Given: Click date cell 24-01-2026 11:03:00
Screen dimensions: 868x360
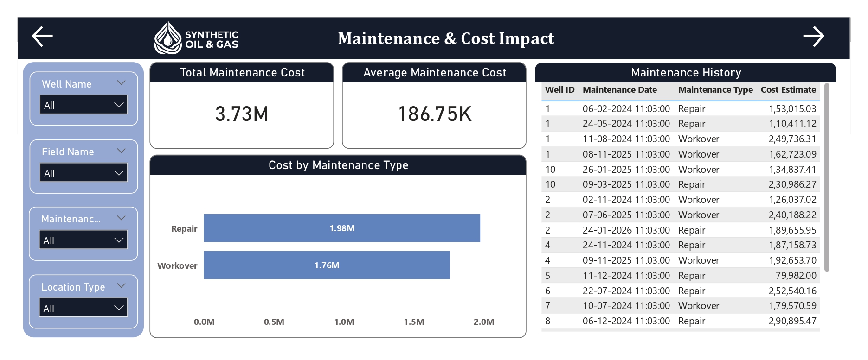Looking at the screenshot, I should (x=626, y=230).
